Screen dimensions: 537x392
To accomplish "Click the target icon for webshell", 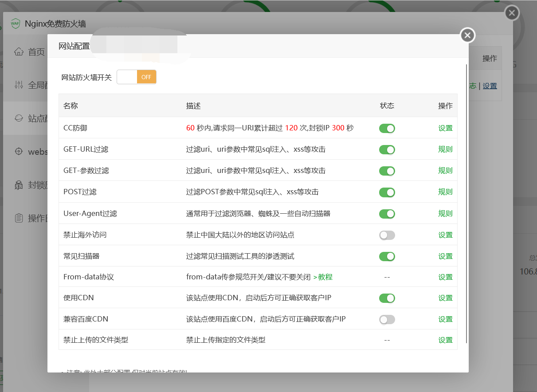I will 19,152.
